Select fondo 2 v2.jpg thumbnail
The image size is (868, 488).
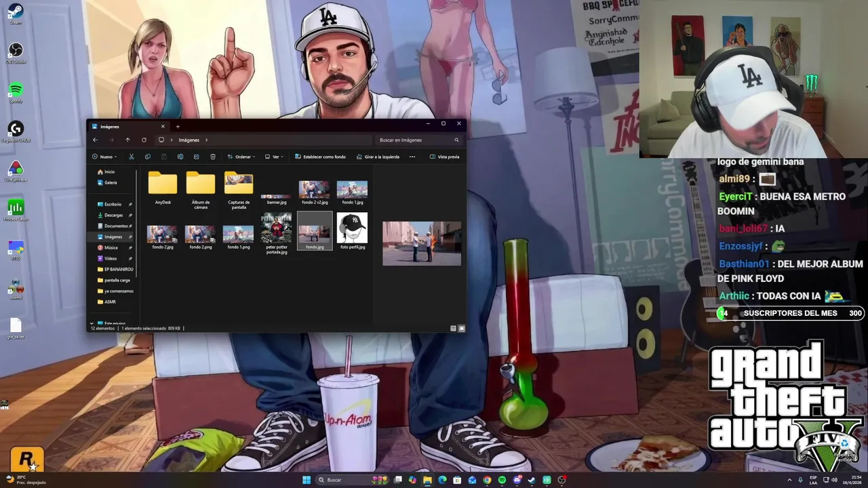tap(315, 192)
